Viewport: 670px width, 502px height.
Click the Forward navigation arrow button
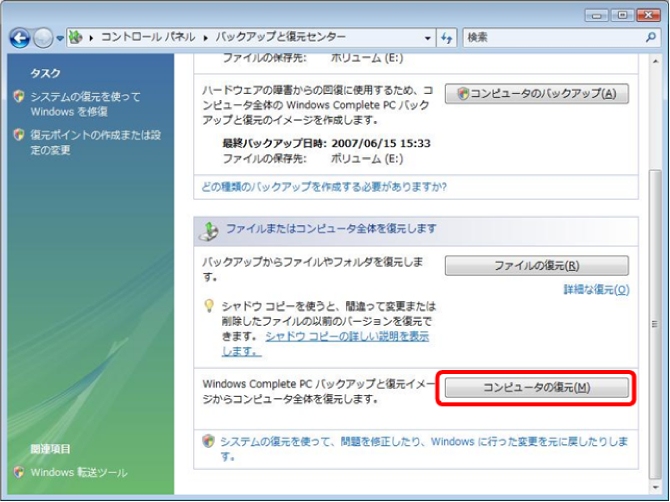click(44, 38)
